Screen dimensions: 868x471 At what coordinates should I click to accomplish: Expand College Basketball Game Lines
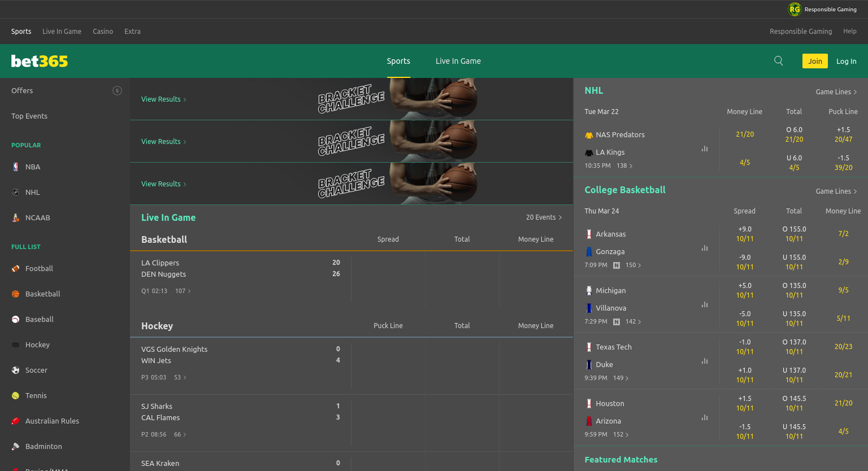pyautogui.click(x=836, y=191)
